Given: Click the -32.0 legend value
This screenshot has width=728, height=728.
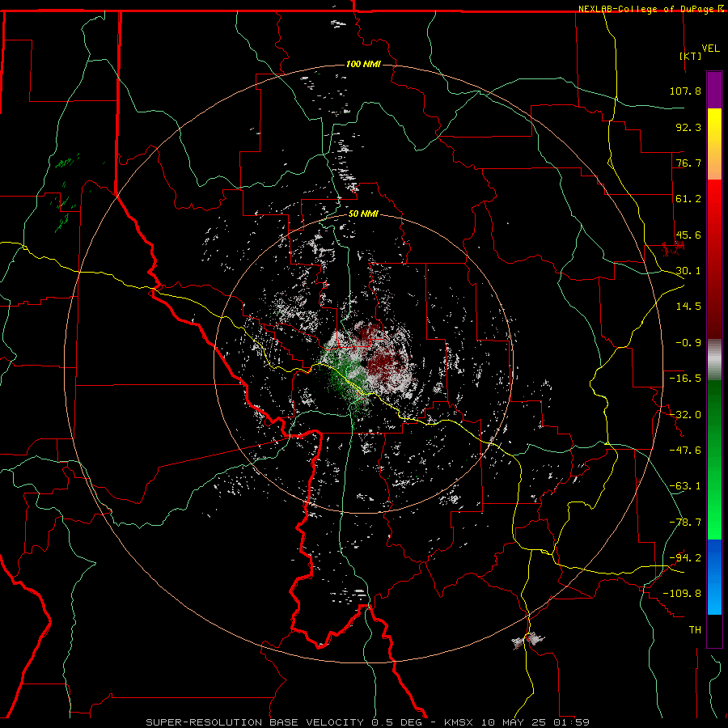Looking at the screenshot, I should tap(685, 415).
